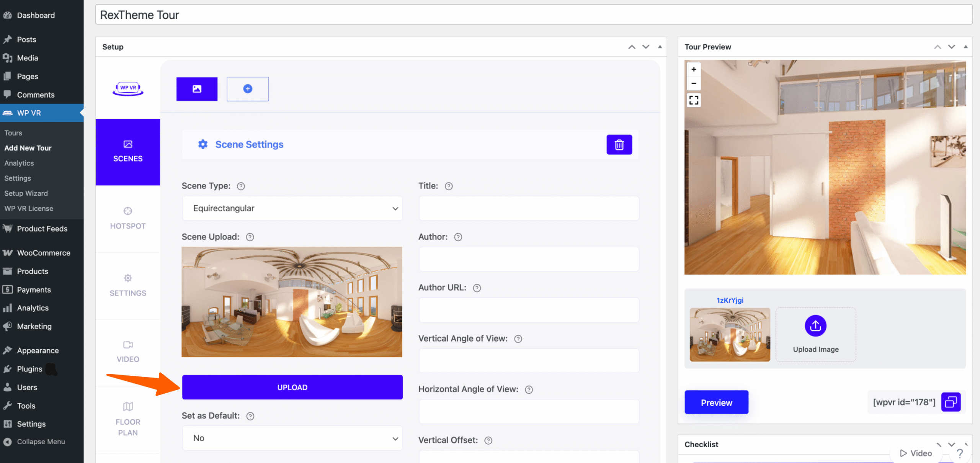The height and width of the screenshot is (463, 980).
Task: Add new scene with plus icon
Action: pyautogui.click(x=248, y=89)
